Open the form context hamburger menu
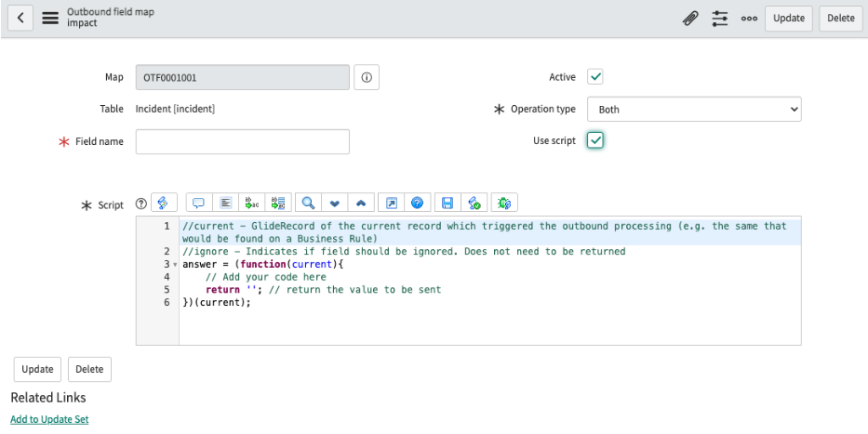 (x=50, y=19)
